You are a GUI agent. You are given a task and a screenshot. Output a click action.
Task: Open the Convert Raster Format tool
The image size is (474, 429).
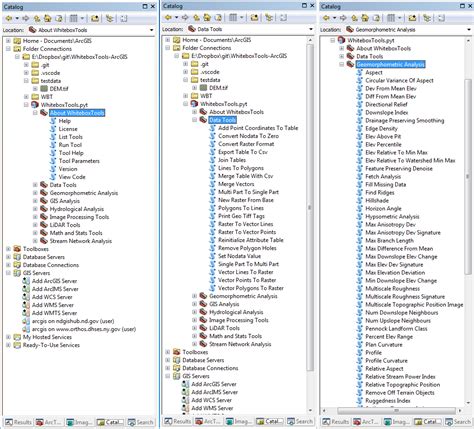(246, 144)
